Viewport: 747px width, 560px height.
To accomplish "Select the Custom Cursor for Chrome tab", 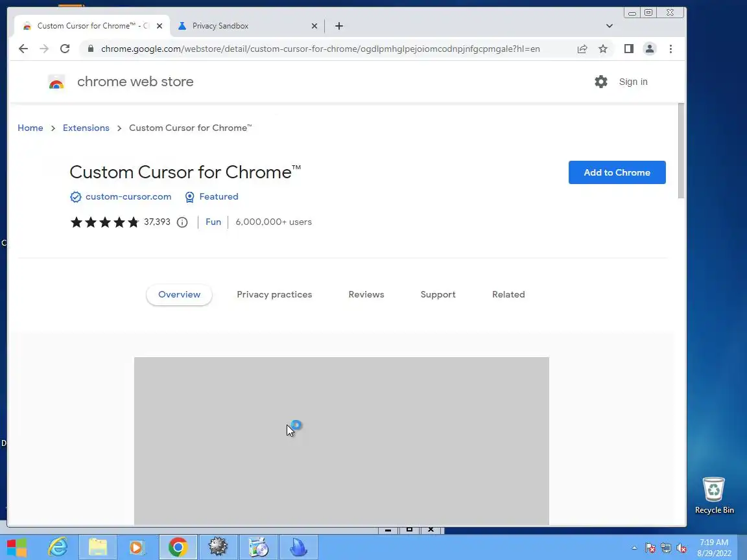I will pos(93,26).
